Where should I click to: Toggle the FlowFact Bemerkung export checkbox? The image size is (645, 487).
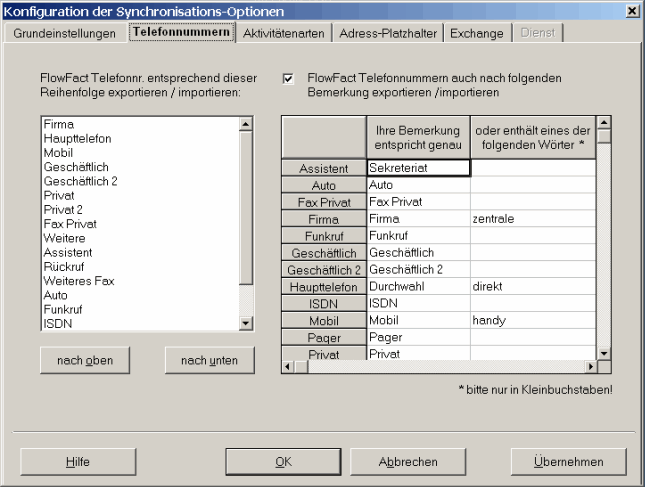pyautogui.click(x=288, y=79)
